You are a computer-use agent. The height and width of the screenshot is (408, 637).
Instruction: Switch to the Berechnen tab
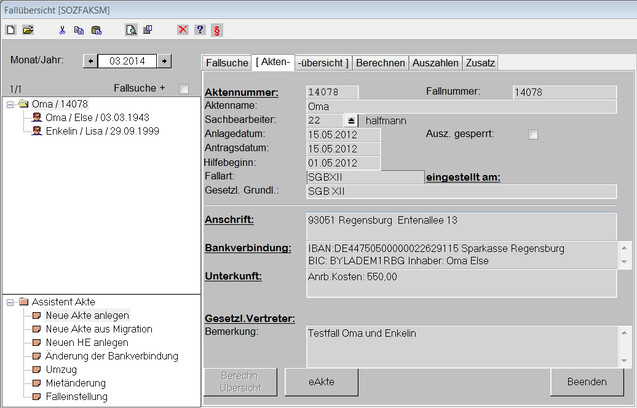click(380, 62)
